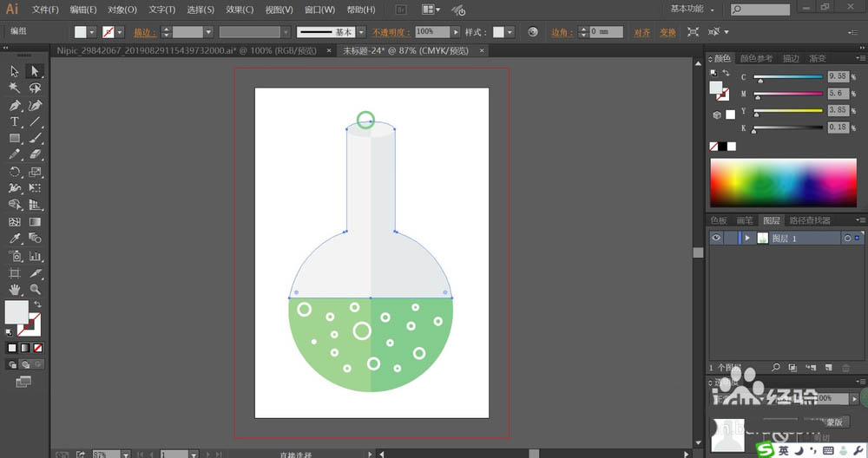
Task: Select the Scale tool
Action: click(35, 172)
